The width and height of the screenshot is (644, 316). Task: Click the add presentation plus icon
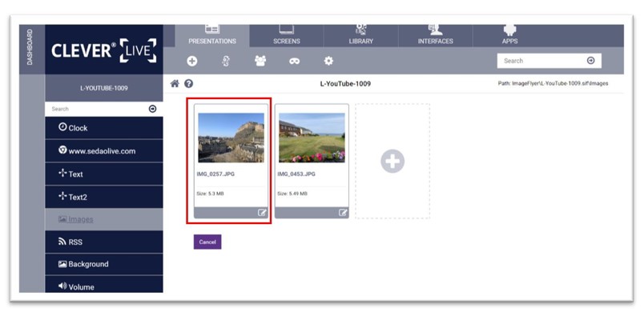[x=191, y=61]
